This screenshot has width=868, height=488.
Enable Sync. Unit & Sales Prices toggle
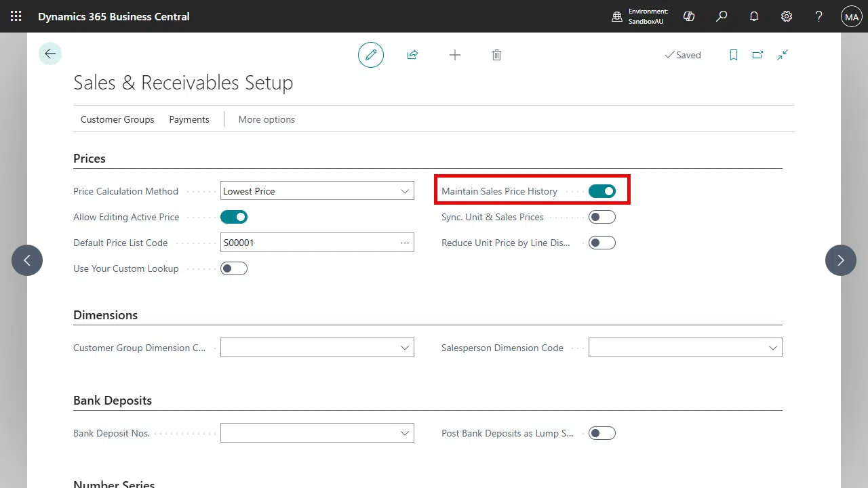tap(601, 217)
